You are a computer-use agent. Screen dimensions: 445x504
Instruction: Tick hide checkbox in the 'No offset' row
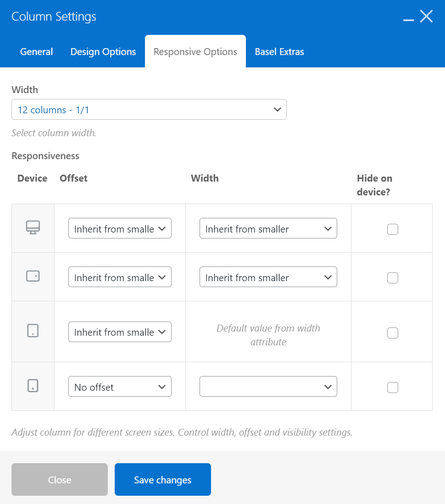(392, 388)
